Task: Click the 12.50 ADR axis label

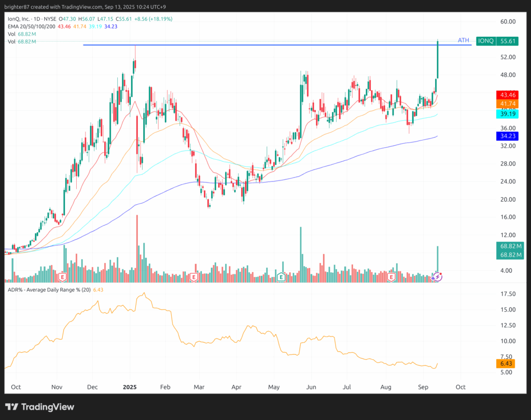Action: point(508,326)
